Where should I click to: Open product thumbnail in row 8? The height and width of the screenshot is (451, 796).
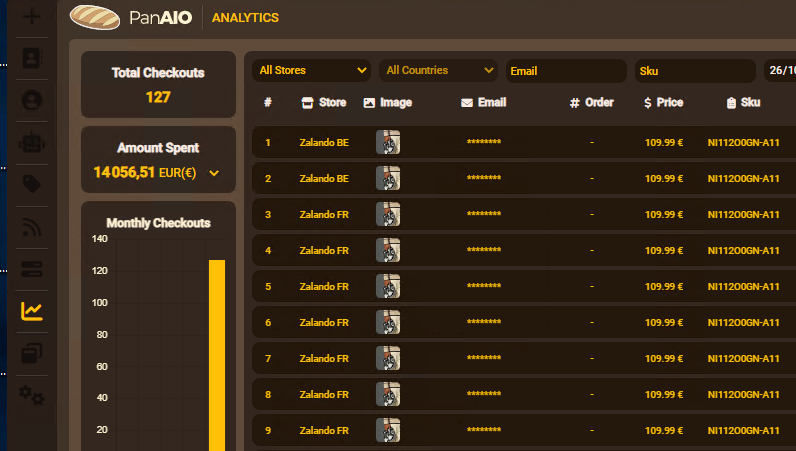pyautogui.click(x=388, y=395)
